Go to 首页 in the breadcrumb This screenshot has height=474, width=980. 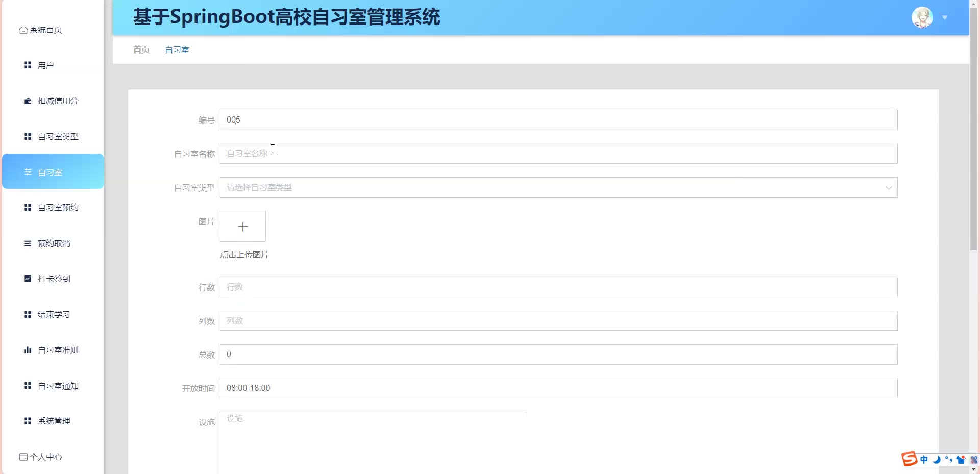pos(141,50)
